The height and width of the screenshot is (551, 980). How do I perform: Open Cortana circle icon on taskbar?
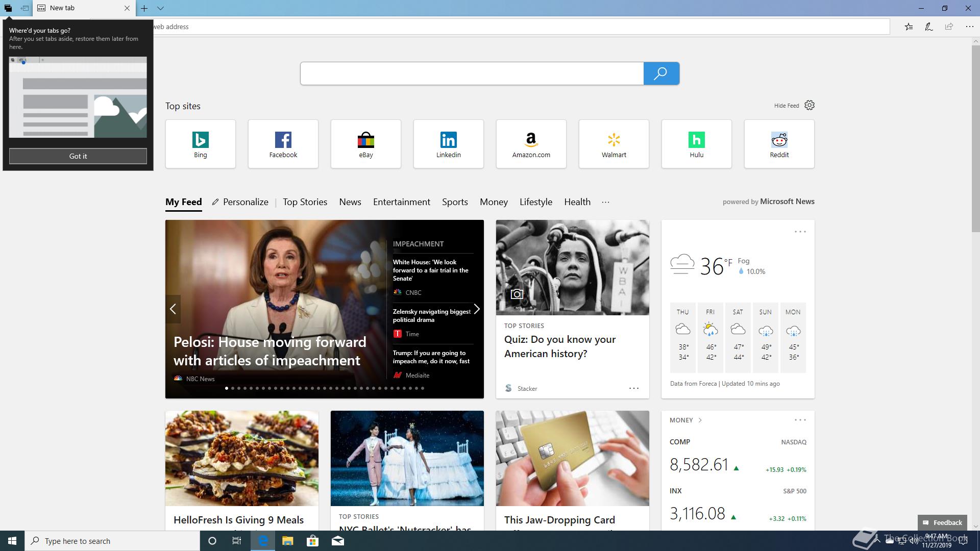212,541
